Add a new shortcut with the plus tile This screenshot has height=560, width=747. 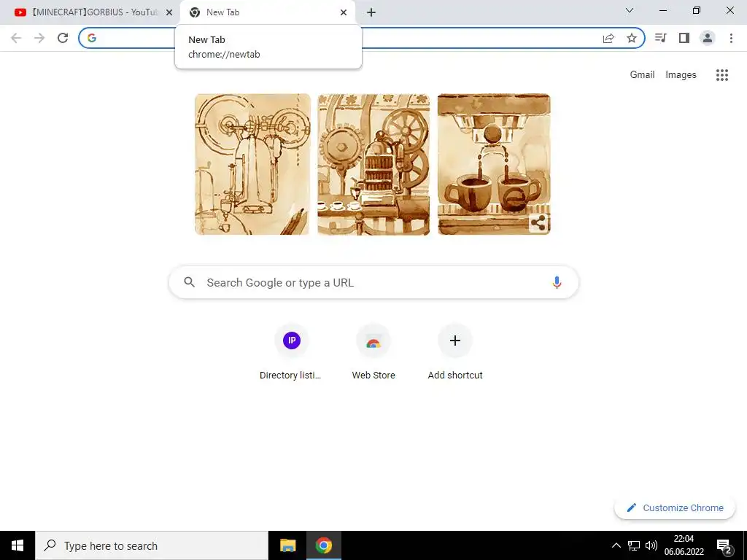click(455, 352)
